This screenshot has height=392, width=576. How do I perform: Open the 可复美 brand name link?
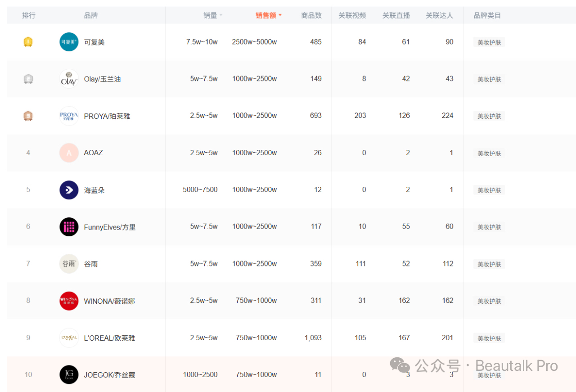[94, 42]
